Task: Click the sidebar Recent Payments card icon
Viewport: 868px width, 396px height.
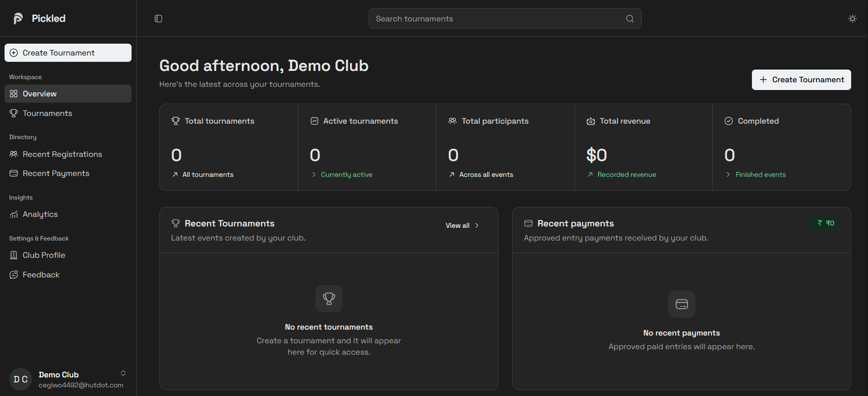Action: click(x=14, y=173)
